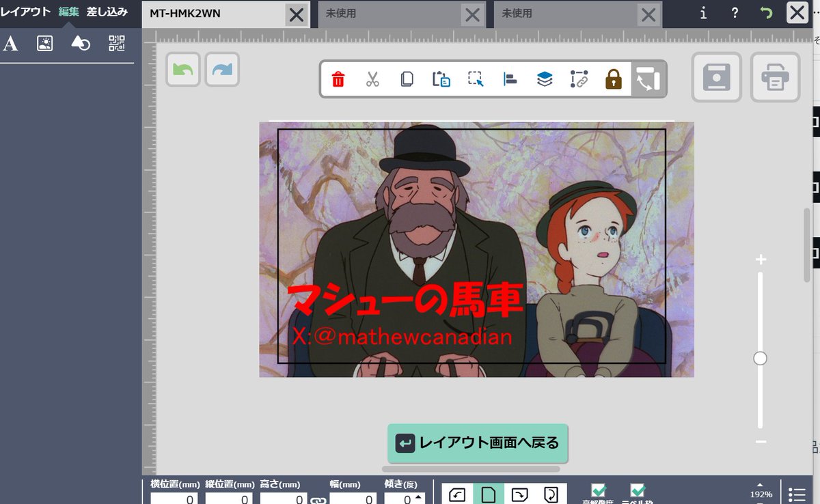Save the label with the disk icon
Viewport: 820px width, 504px height.
point(716,77)
